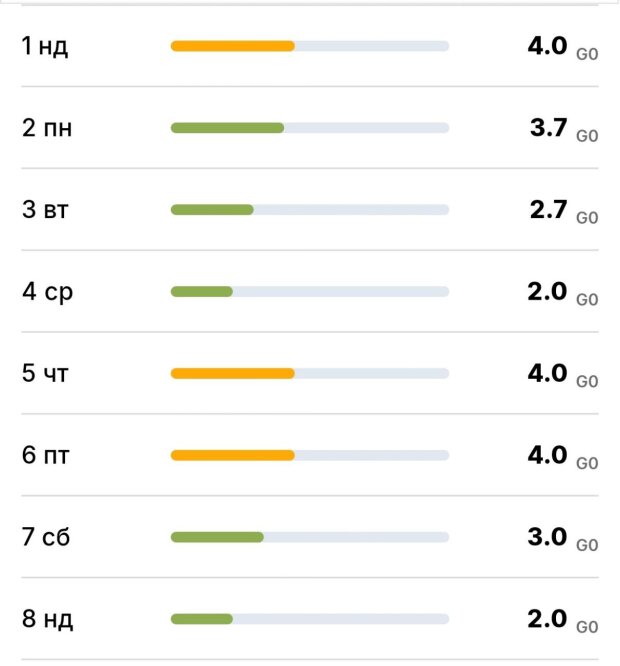This screenshot has height=666, width=620.
Task: Click the green bar for 2 пн
Action: pyautogui.click(x=227, y=128)
